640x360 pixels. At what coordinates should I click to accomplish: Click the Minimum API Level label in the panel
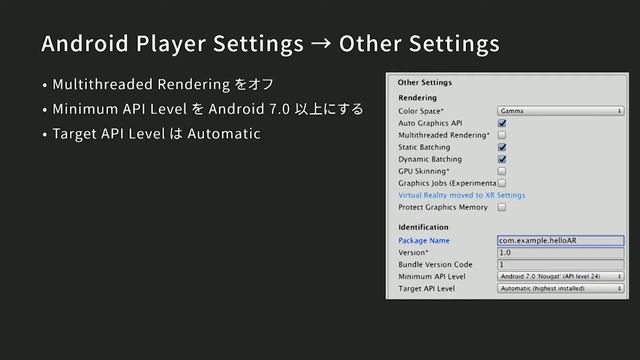432,276
